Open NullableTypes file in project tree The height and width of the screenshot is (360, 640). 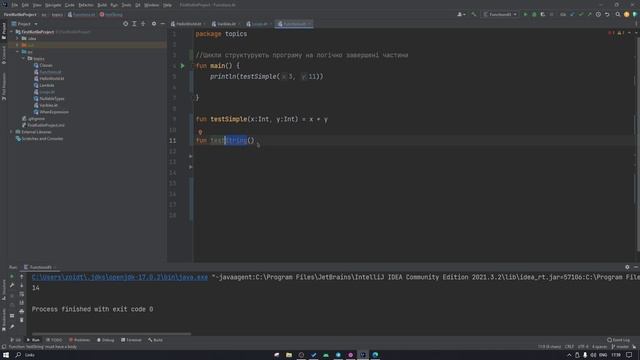click(49, 99)
